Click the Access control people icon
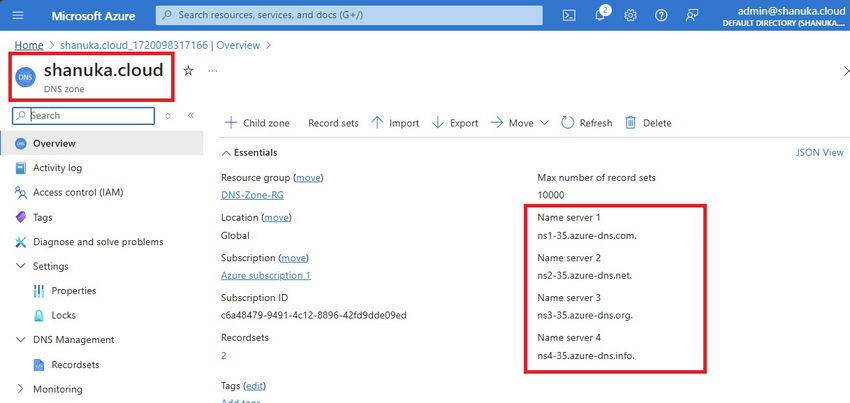 [21, 193]
